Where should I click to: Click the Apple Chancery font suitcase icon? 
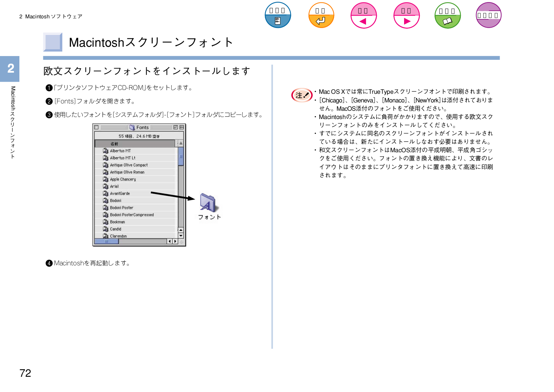[x=106, y=179]
